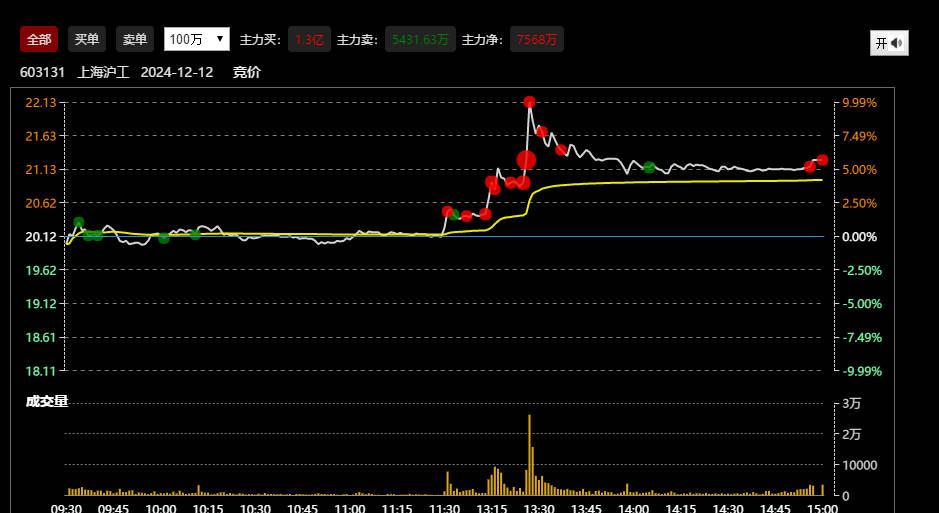
Task: Click the last red marker near 15:00
Action: click(x=822, y=160)
